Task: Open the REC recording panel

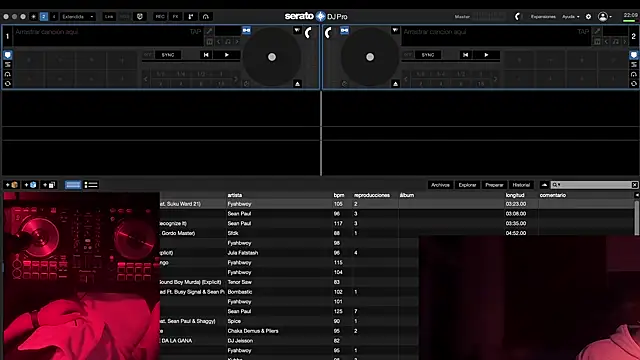Action: (x=160, y=17)
